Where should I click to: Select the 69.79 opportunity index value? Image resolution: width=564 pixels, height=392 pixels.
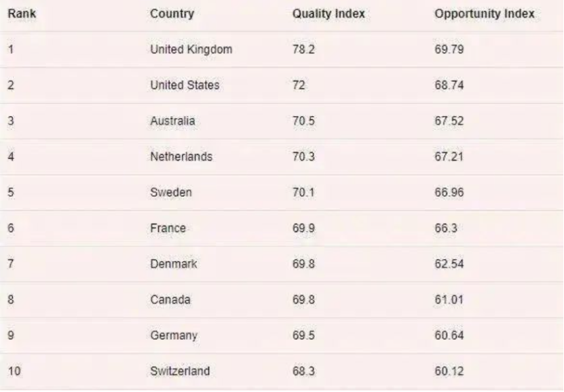tap(449, 50)
